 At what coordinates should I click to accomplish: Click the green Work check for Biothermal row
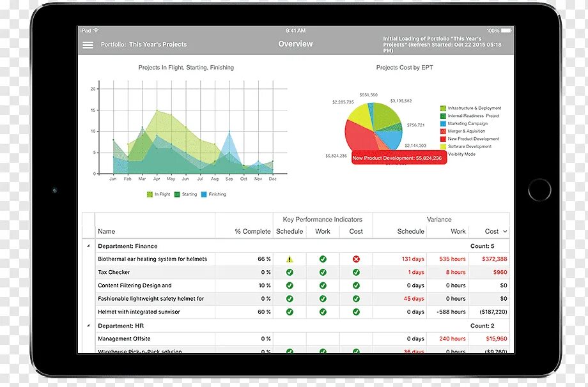point(323,259)
